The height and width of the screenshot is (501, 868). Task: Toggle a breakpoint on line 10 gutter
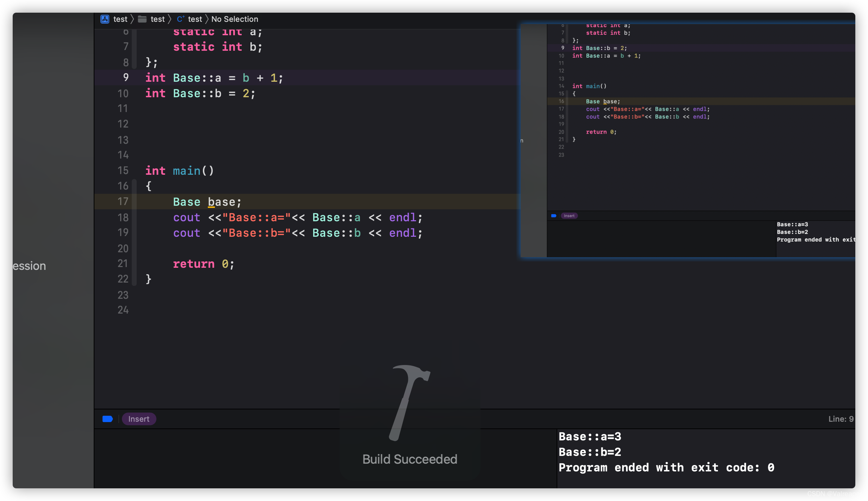coord(123,93)
